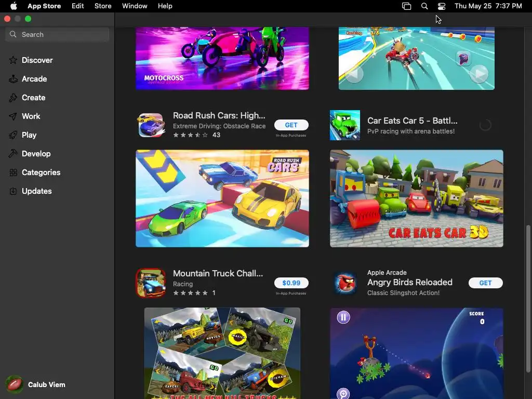Open Car Eats Car 5 - Battl... title

[x=412, y=121]
